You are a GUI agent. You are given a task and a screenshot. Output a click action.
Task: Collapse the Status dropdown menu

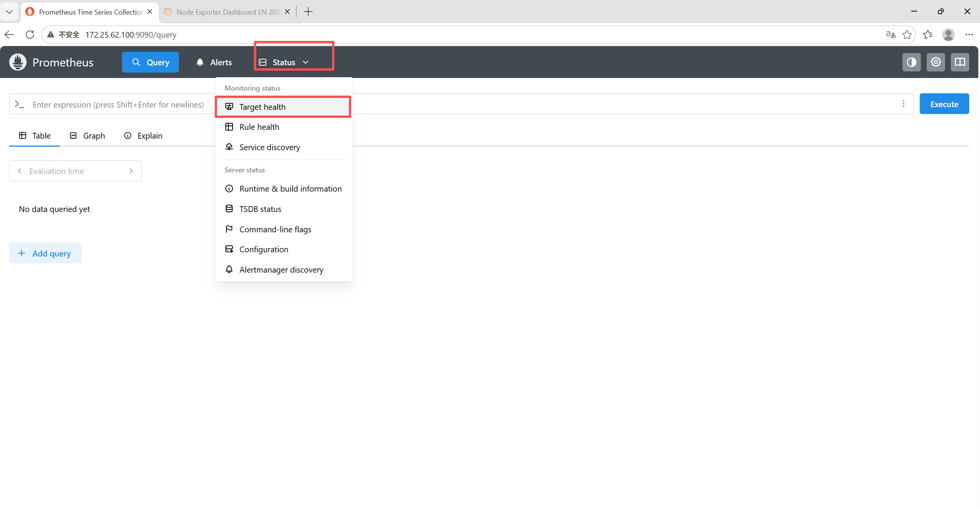point(284,62)
